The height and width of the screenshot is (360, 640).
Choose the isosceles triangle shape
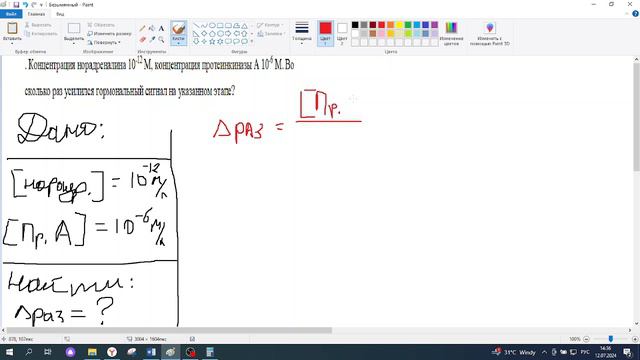click(244, 26)
